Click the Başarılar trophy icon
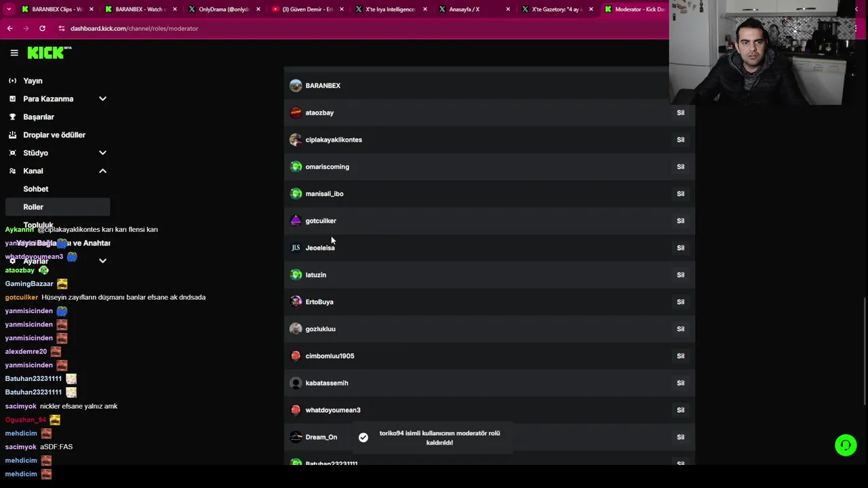The image size is (868, 488). click(12, 117)
